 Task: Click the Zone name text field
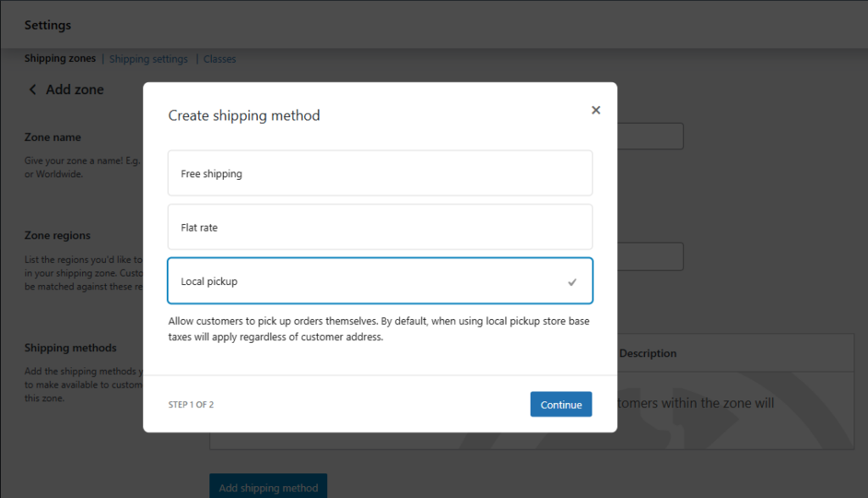point(649,137)
